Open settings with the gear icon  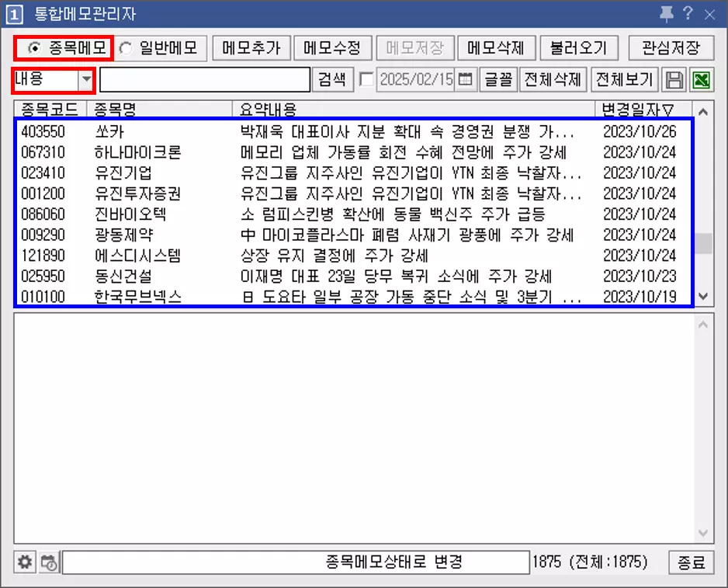pos(25,562)
